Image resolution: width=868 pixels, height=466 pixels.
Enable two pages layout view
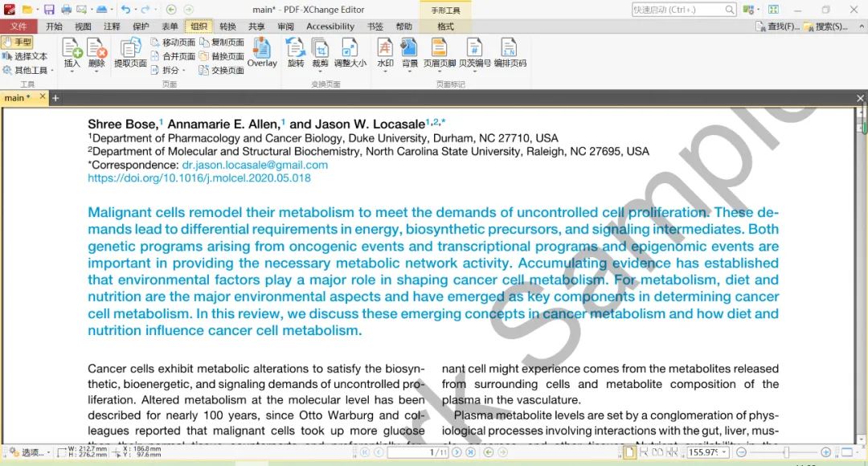click(657, 452)
